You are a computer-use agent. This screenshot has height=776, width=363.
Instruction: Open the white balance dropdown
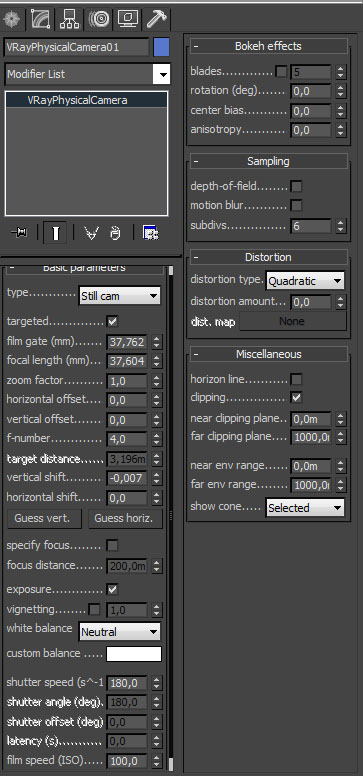click(120, 632)
